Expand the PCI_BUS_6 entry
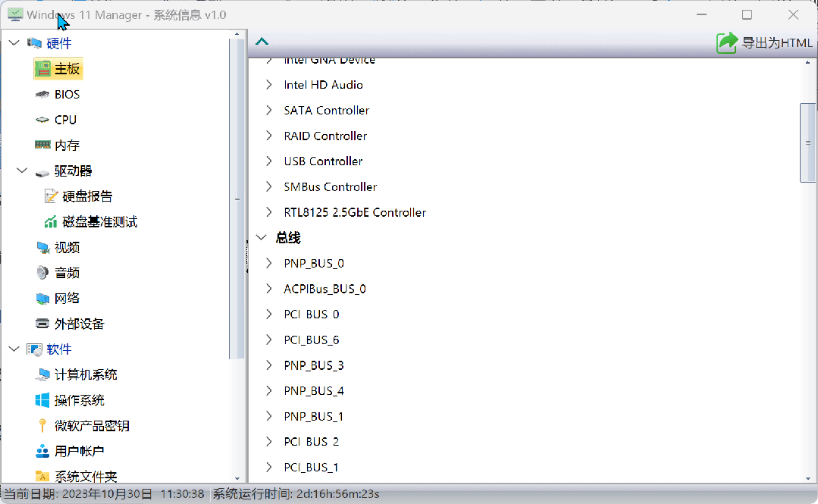 [268, 340]
